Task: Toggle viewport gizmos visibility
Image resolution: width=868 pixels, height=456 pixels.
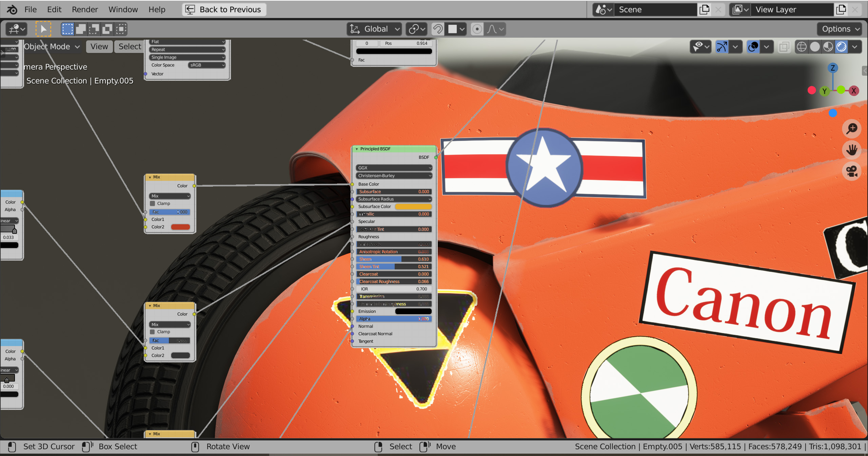Action: click(722, 47)
